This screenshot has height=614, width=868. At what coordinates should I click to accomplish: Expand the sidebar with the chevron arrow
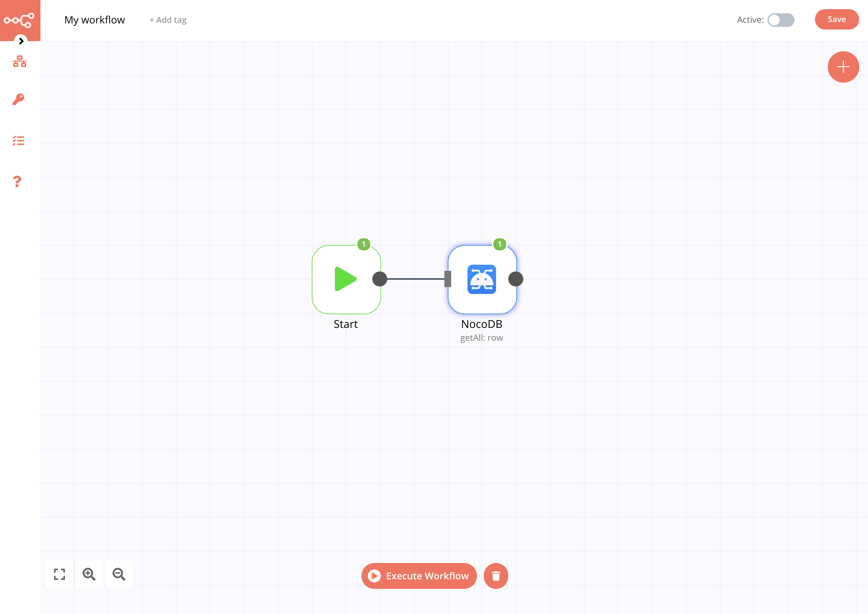[21, 41]
